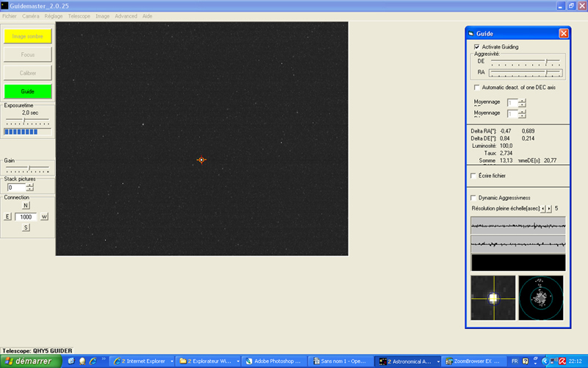Image resolution: width=588 pixels, height=368 pixels.
Task: Open Internet Explorer taskbar group
Action: [141, 361]
